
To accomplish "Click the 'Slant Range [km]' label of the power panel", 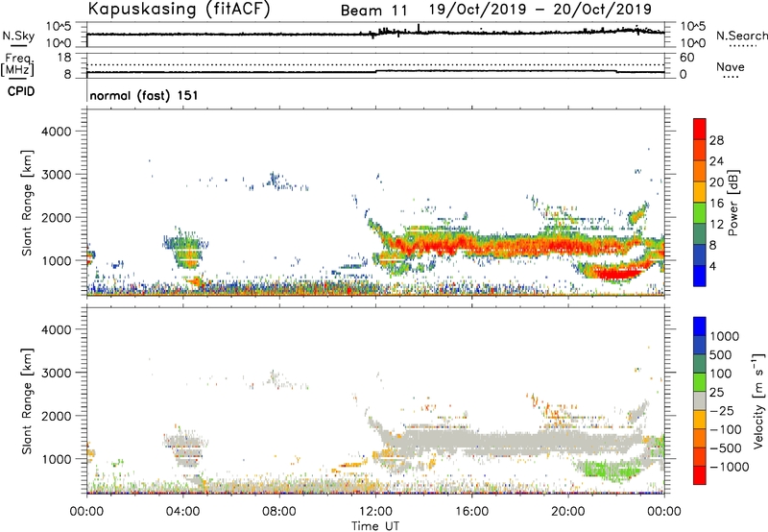I will tap(27, 203).
